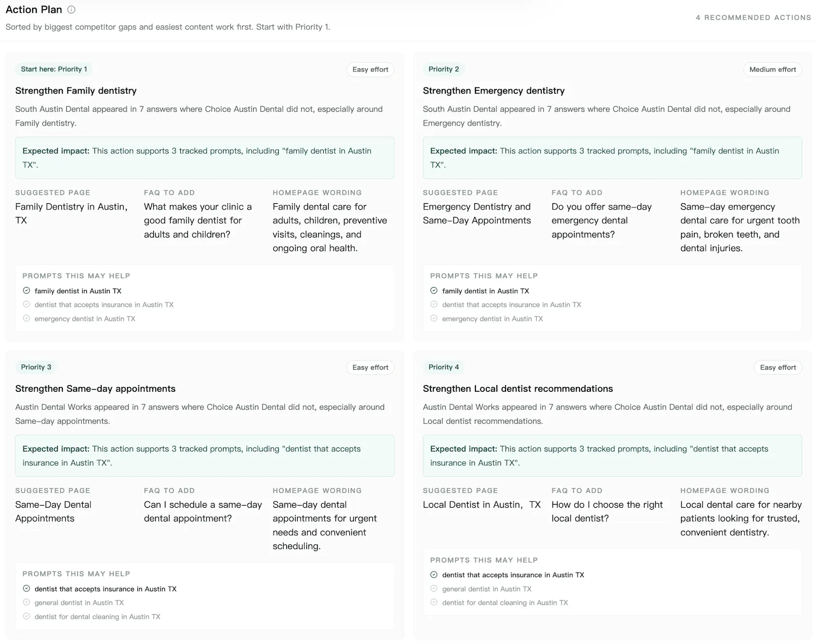Select FAQ 'Do you offer same-day emergency dental appointments?'

pyautogui.click(x=602, y=221)
